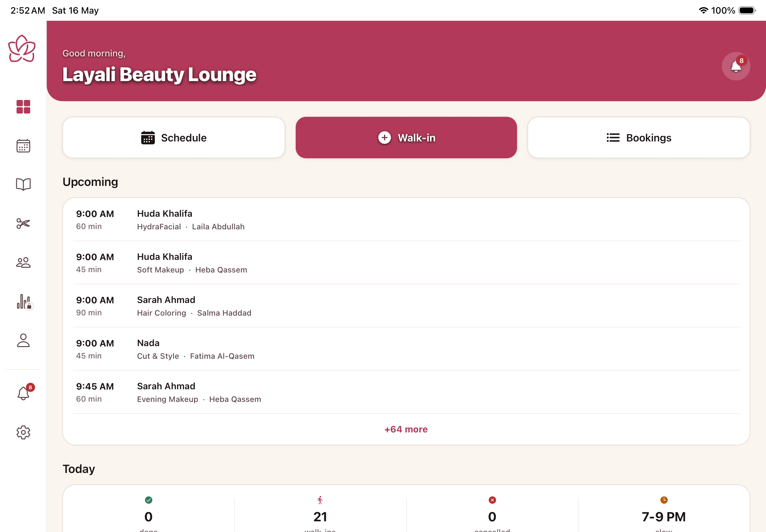Tap the Layali Beauty Lounge title
766x532 pixels.
click(x=159, y=74)
